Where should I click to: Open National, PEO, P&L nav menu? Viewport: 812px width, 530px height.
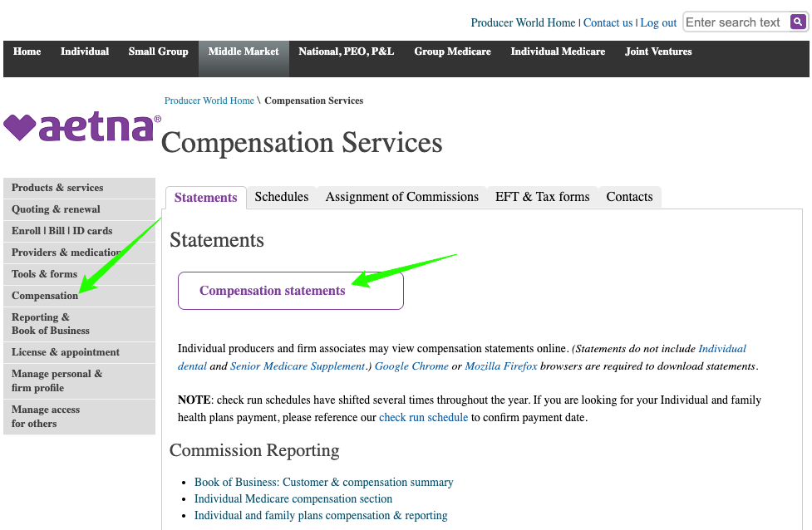[346, 52]
